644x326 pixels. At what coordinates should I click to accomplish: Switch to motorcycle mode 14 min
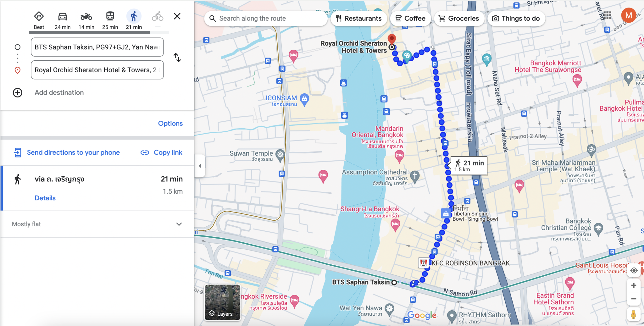pyautogui.click(x=86, y=20)
